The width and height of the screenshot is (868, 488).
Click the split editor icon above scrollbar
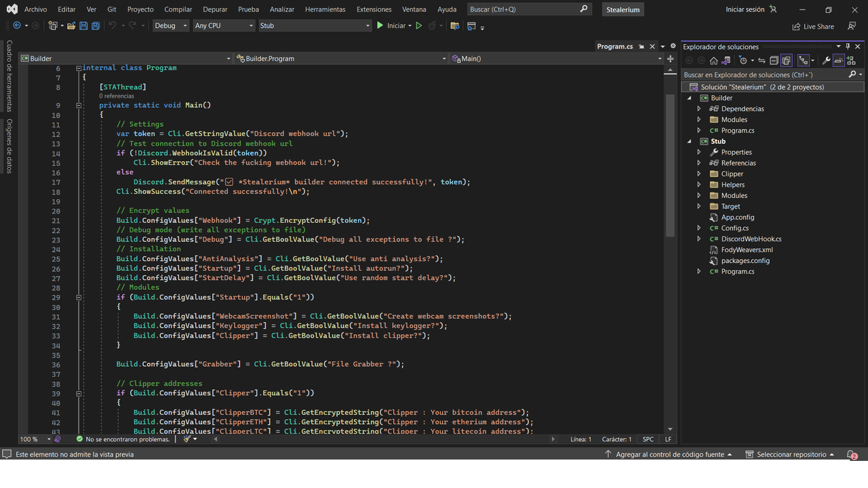(671, 59)
